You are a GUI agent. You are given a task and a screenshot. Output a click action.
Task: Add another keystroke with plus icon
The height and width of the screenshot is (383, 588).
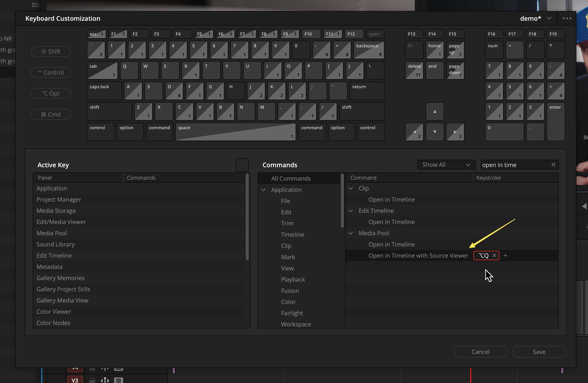pos(505,255)
